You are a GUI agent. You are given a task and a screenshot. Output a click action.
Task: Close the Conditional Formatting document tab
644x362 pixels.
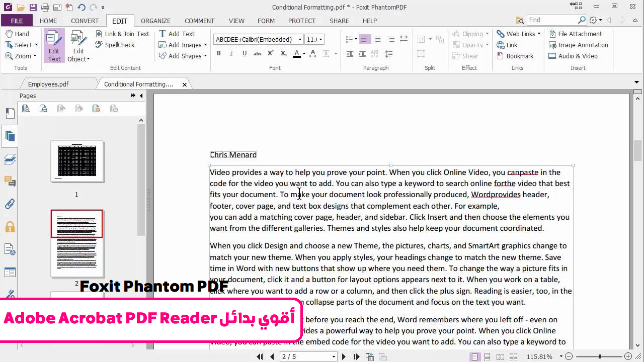[x=185, y=84]
